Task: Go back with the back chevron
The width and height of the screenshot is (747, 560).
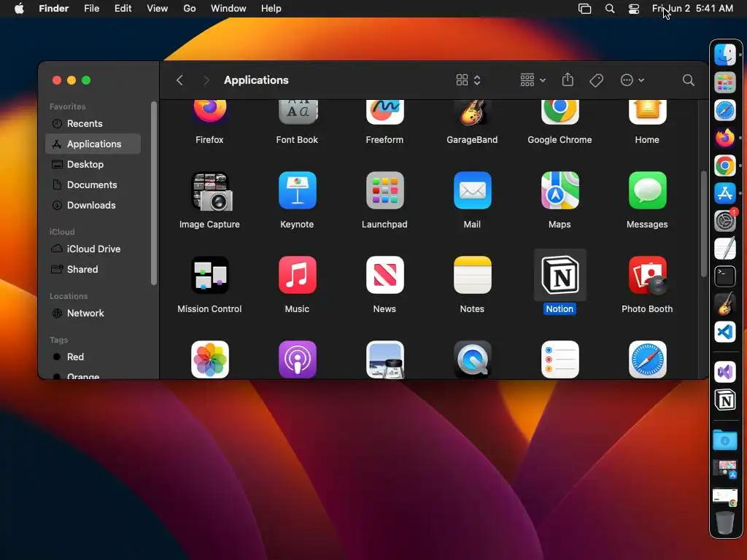Action: [x=179, y=80]
